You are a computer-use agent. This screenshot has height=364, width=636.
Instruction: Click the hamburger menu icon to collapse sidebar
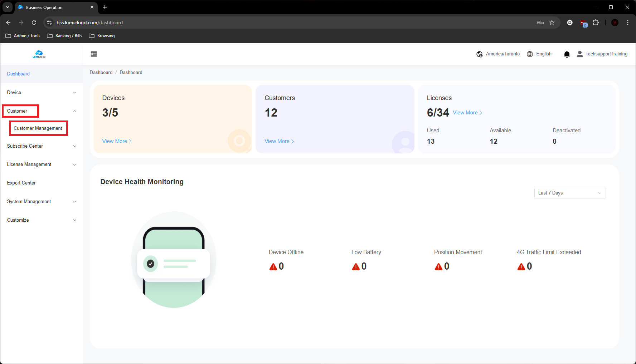tap(94, 54)
